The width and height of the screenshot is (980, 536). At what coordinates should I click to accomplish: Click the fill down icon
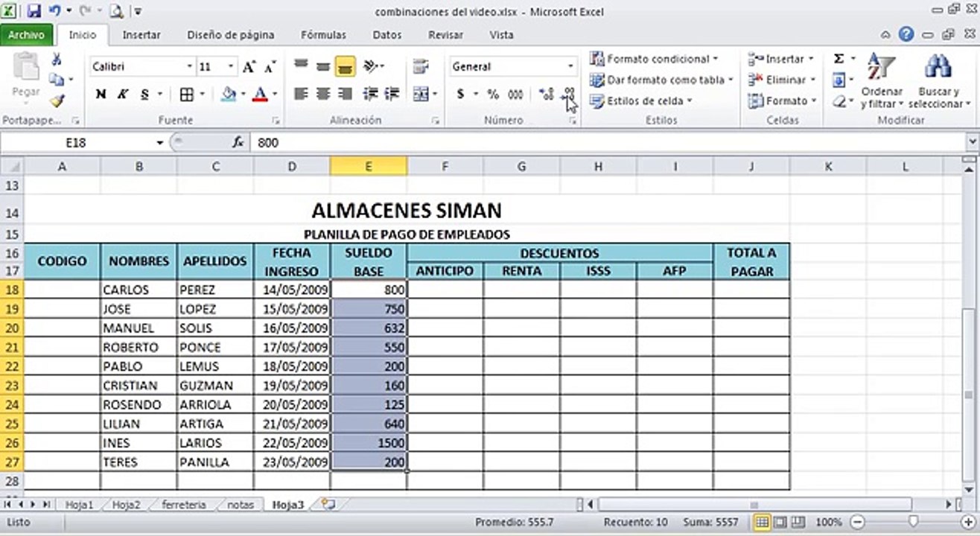839,80
